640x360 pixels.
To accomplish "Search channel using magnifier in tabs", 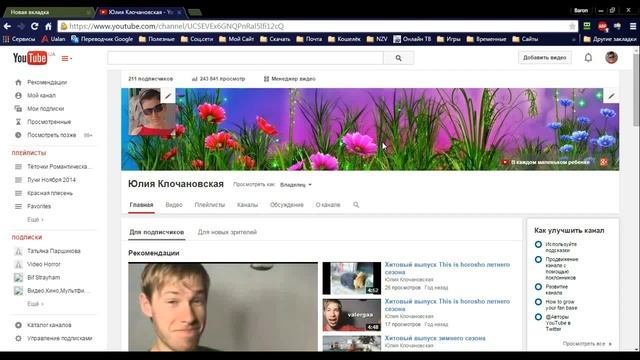I will pos(356,205).
